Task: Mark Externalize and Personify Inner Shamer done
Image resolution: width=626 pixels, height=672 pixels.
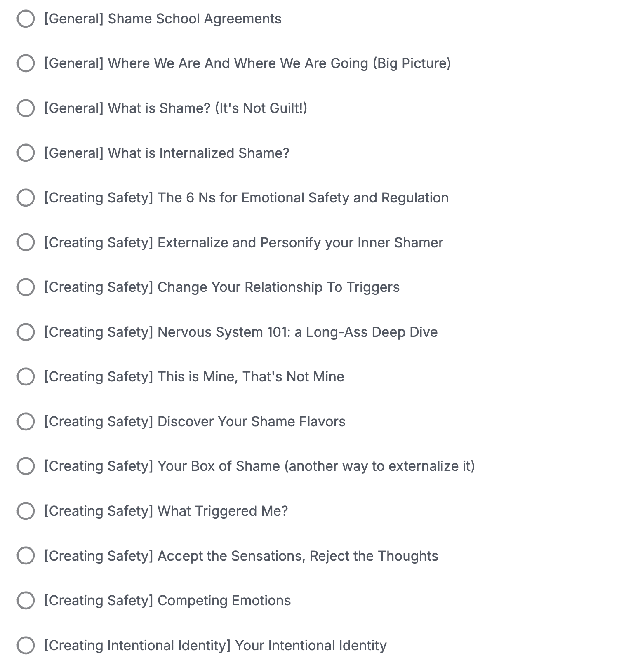Action: 26,242
